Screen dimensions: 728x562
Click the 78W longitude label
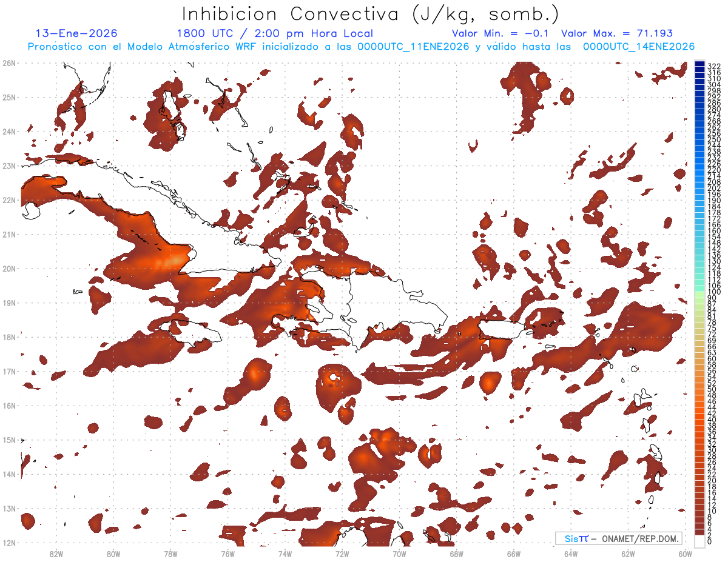(170, 554)
